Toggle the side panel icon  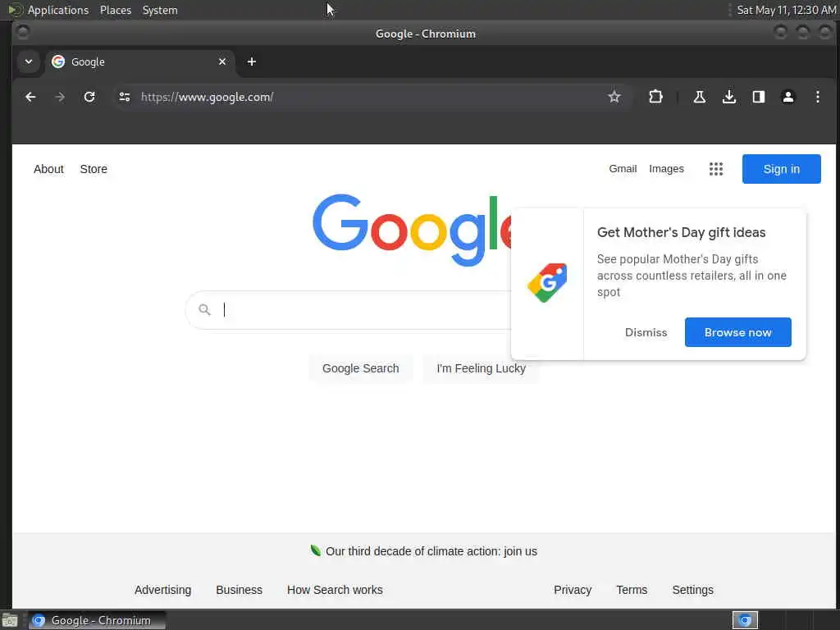[758, 97]
